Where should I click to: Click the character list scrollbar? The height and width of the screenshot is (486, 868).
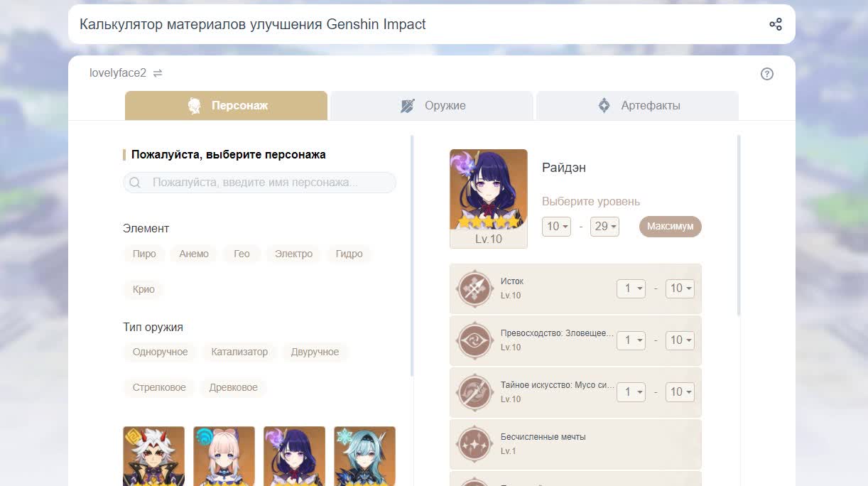[412, 256]
